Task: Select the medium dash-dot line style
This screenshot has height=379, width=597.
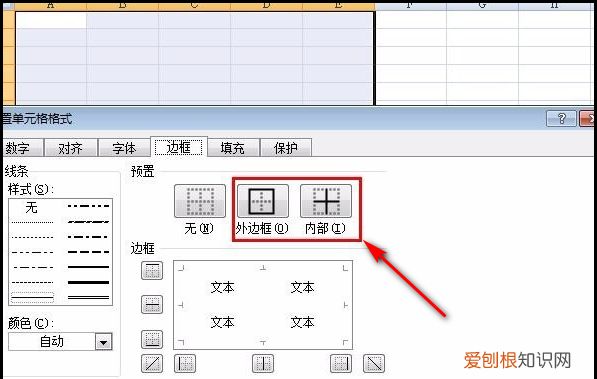Action: click(88, 237)
